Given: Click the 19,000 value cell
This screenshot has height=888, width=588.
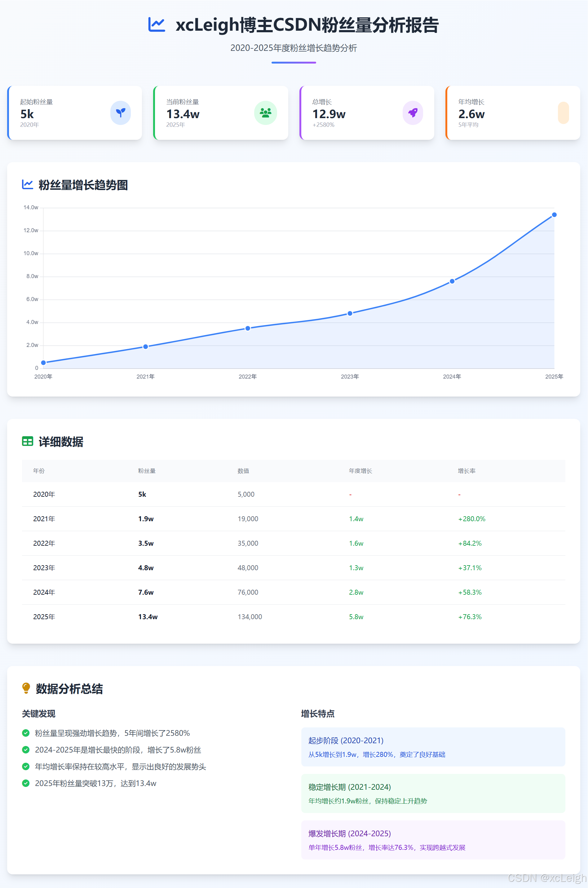Looking at the screenshot, I should (248, 519).
